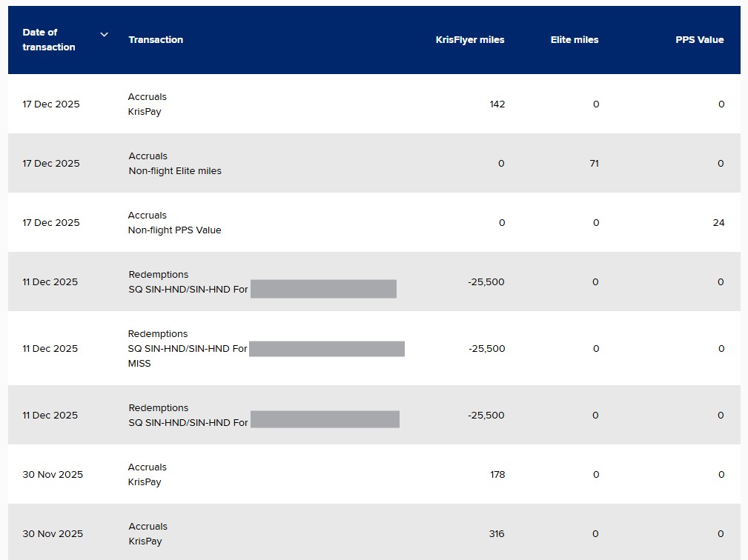Select the Non-flight Elite miles transaction text
This screenshot has width=748, height=560.
click(x=175, y=171)
